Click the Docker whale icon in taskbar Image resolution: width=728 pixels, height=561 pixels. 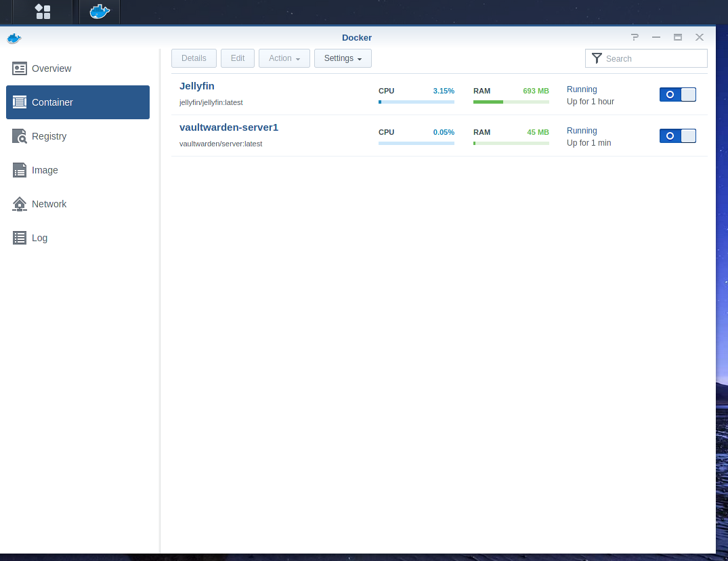tap(100, 12)
